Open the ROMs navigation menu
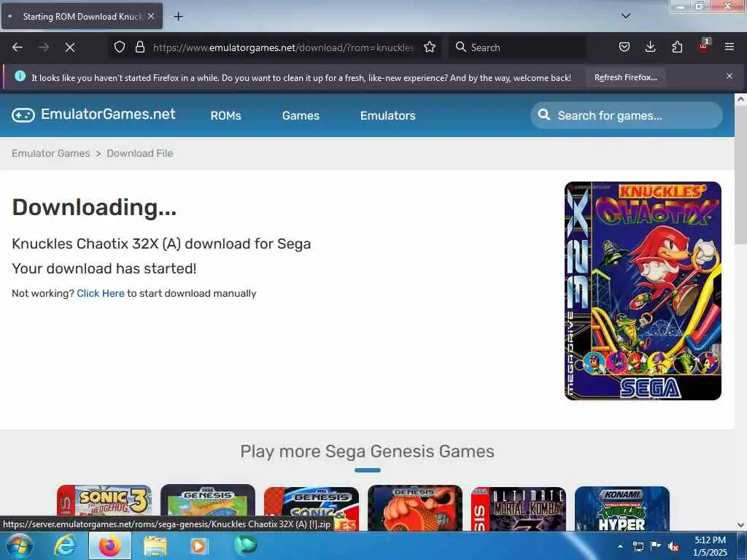 [226, 115]
